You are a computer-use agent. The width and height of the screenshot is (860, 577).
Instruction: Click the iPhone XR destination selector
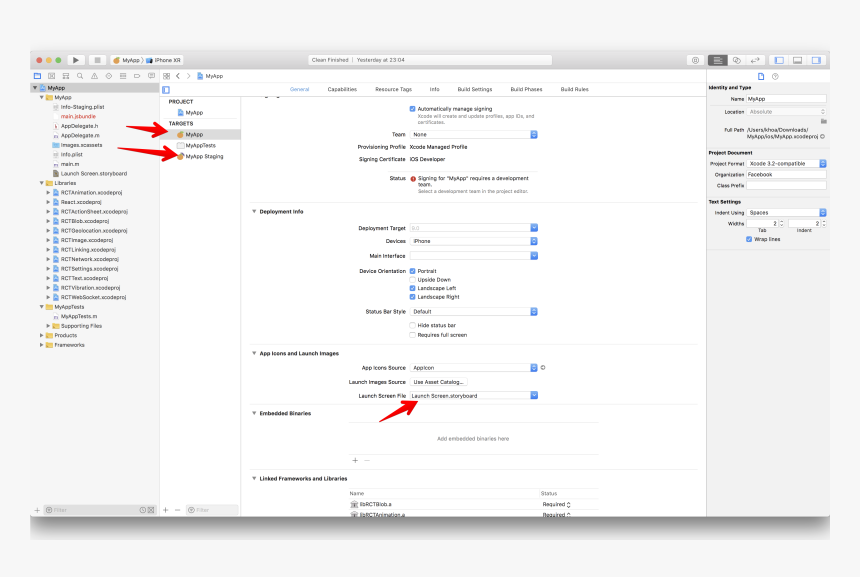pyautogui.click(x=164, y=60)
